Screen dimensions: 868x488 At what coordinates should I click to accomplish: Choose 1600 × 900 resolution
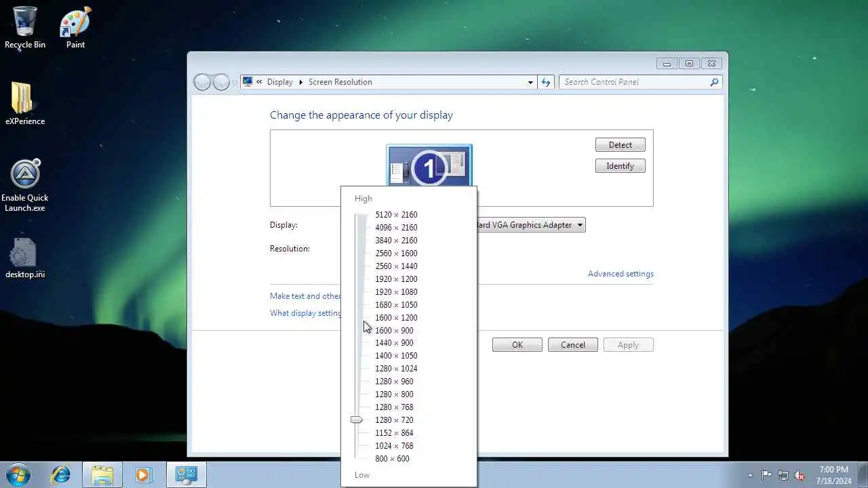click(394, 331)
